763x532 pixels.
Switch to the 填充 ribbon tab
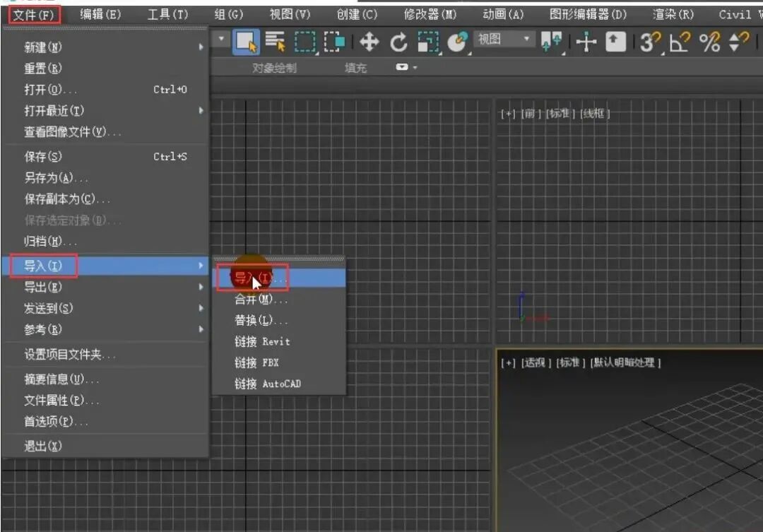[355, 68]
